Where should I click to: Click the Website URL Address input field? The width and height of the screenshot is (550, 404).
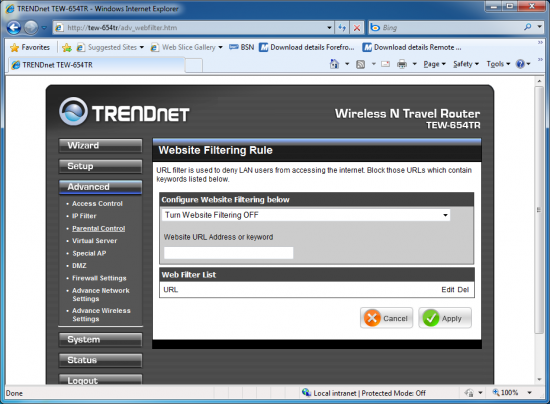228,253
